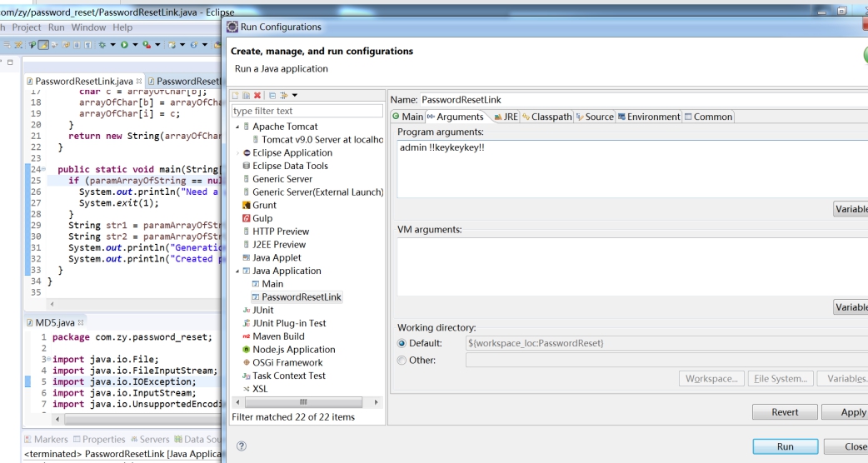Click the Debug bug icon in Eclipse toolbar
This screenshot has height=463, width=868.
(x=102, y=45)
